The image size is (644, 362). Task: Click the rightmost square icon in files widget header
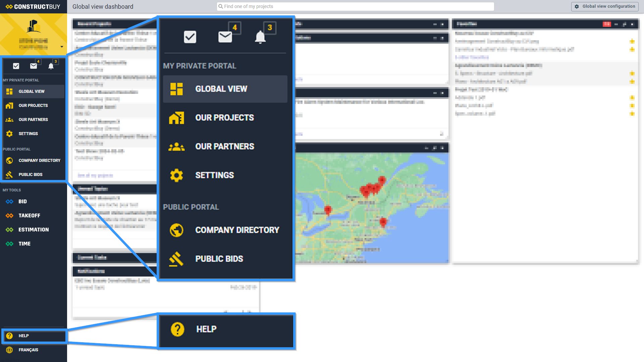point(632,24)
